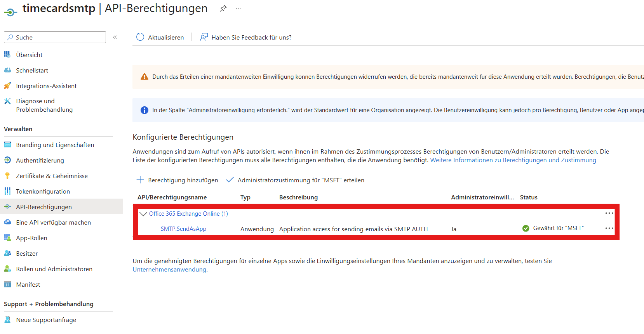Click Haben Sie Feedback für uns?
This screenshot has height=334, width=644.
[x=245, y=37]
